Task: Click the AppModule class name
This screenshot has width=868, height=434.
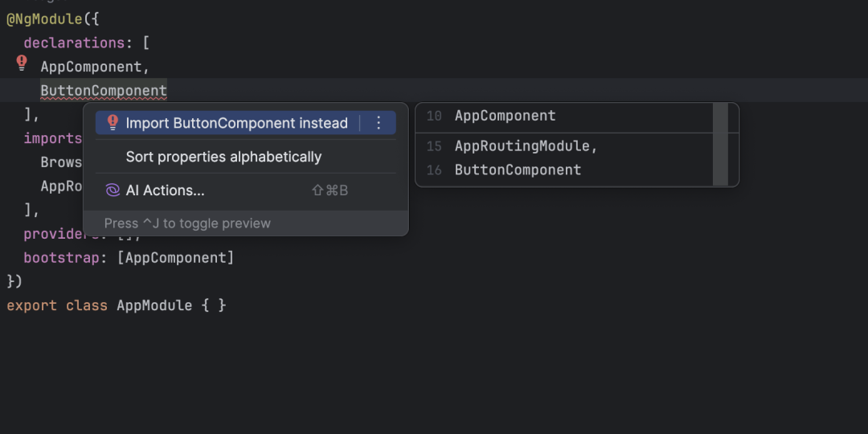Action: (154, 305)
